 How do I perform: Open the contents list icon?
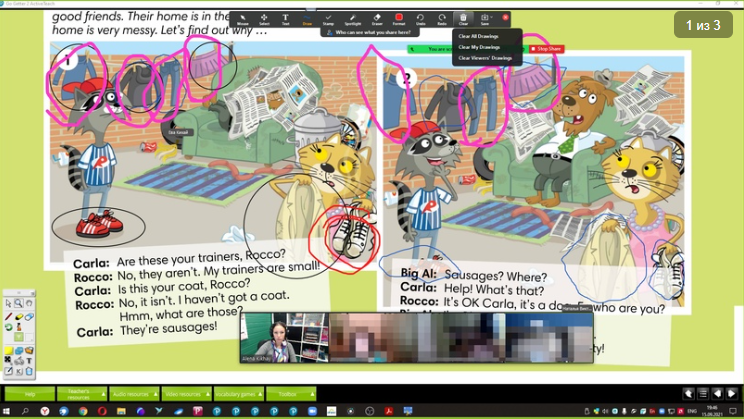703,393
